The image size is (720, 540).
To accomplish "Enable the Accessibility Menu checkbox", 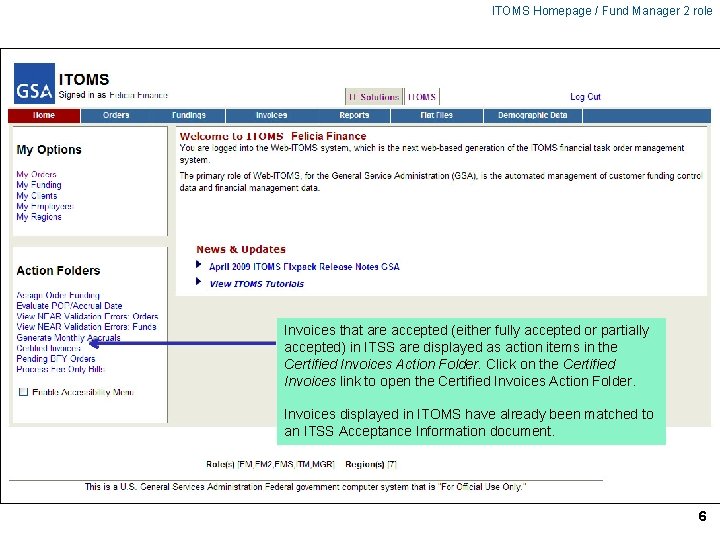I will [x=23, y=392].
